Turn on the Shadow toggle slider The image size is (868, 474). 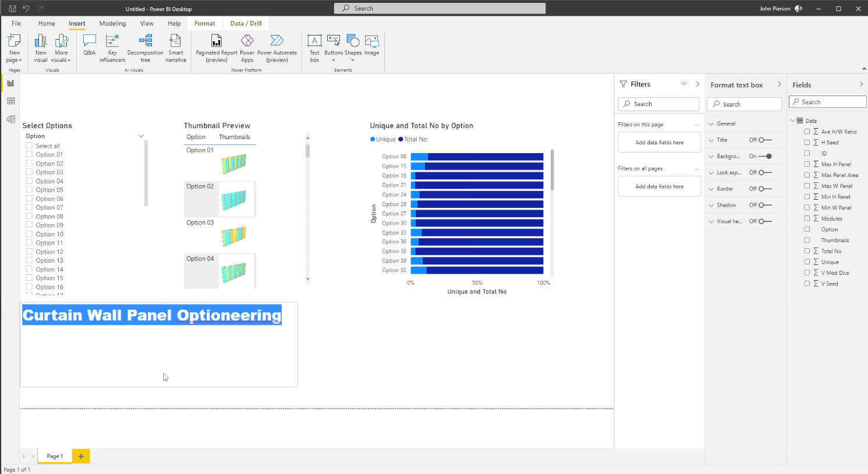pos(766,205)
